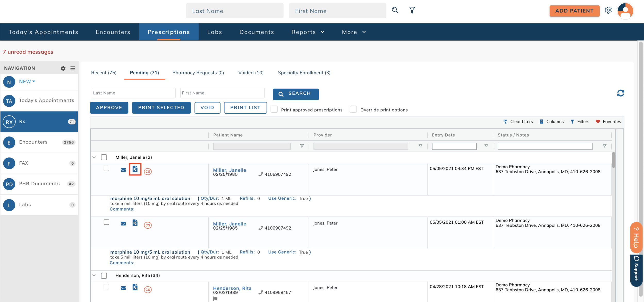Switch to the Voided (10) tab
The width and height of the screenshot is (644, 302).
pyautogui.click(x=251, y=73)
